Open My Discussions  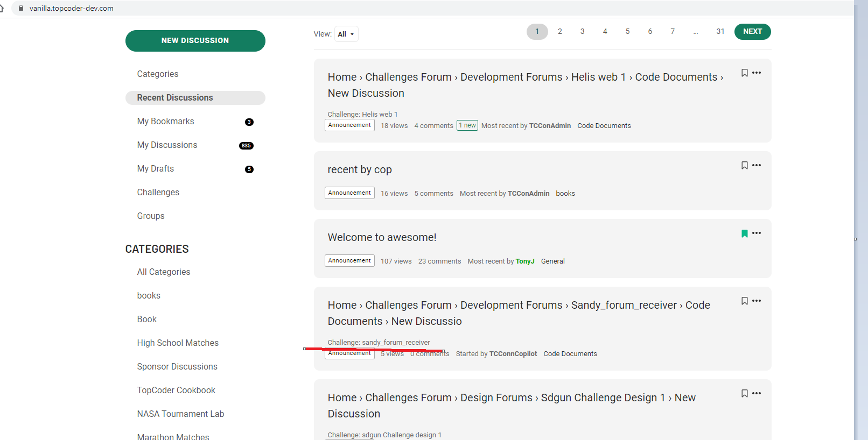[167, 145]
